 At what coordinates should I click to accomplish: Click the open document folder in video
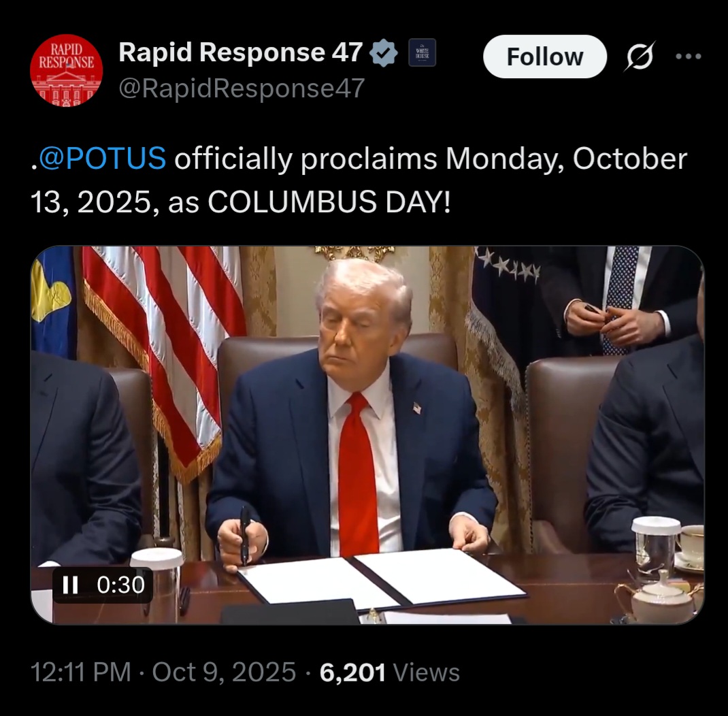click(382, 578)
